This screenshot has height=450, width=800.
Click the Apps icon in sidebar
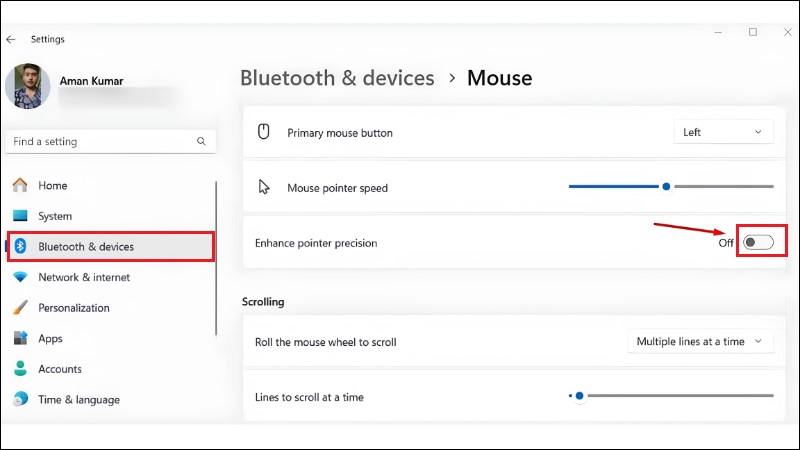coord(20,338)
